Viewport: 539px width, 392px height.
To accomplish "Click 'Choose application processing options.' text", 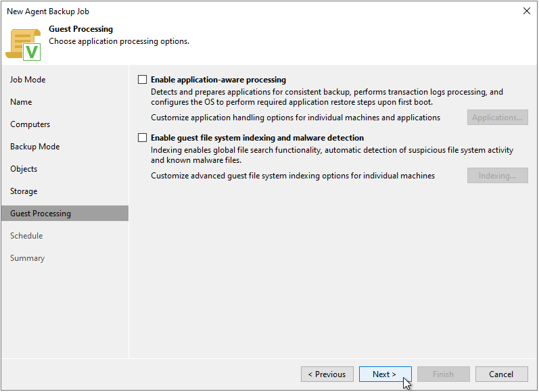I will (x=119, y=41).
